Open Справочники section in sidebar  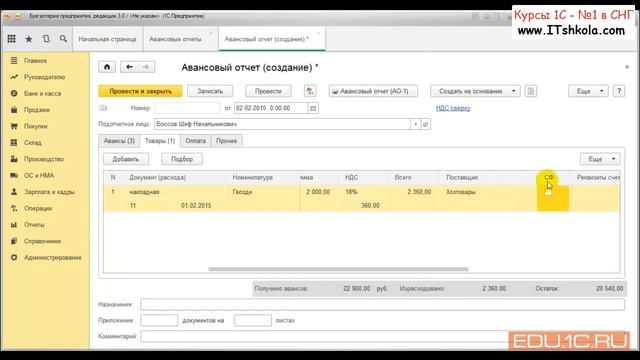click(42, 241)
